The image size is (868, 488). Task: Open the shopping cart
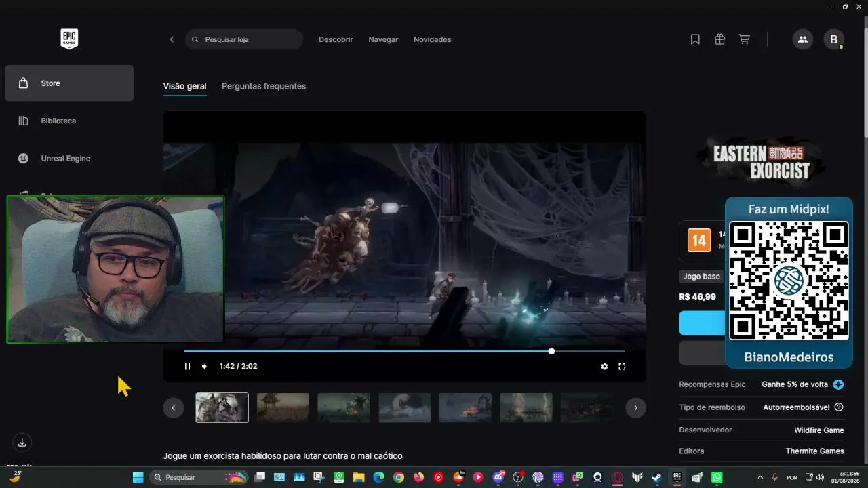(745, 39)
